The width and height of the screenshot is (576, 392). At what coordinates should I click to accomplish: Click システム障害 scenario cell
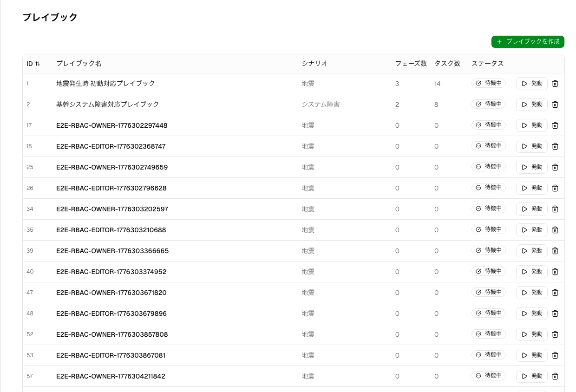coord(321,105)
